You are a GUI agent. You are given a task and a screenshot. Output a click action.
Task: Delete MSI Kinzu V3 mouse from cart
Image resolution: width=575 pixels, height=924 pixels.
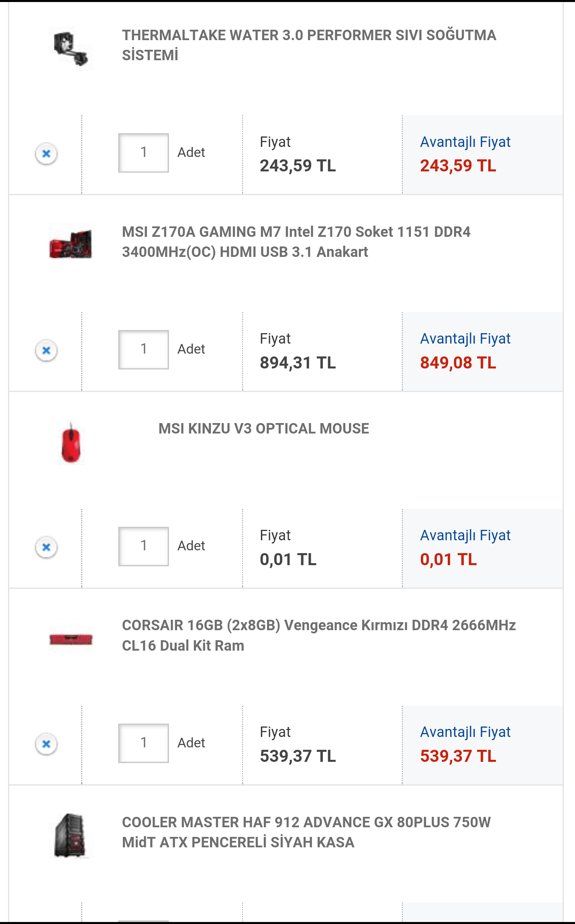46,547
